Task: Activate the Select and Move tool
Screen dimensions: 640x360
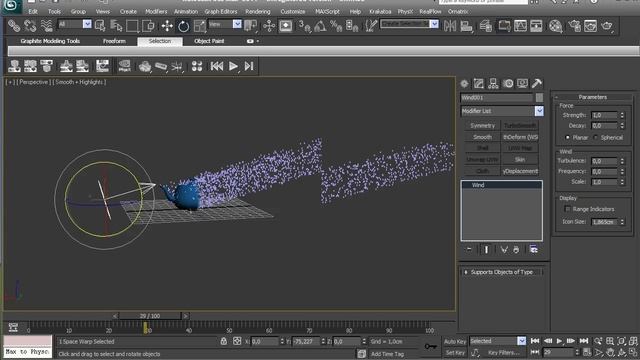Action: pyautogui.click(x=167, y=26)
